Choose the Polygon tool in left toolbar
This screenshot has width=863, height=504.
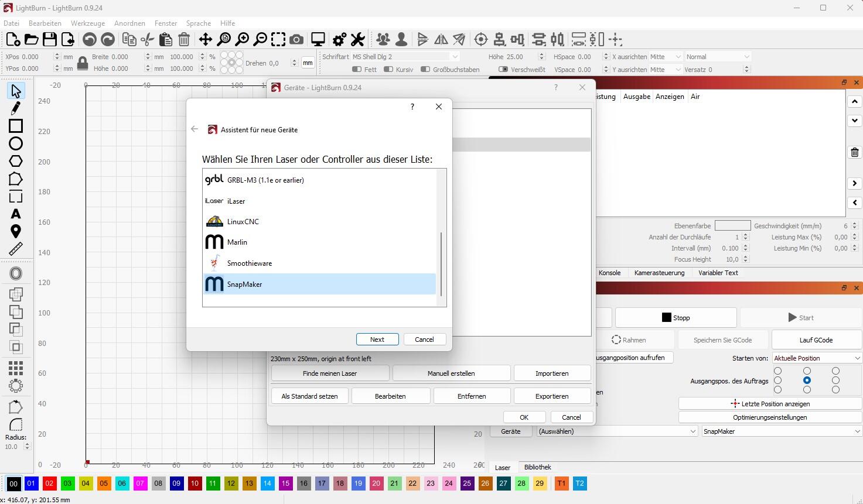tap(16, 161)
